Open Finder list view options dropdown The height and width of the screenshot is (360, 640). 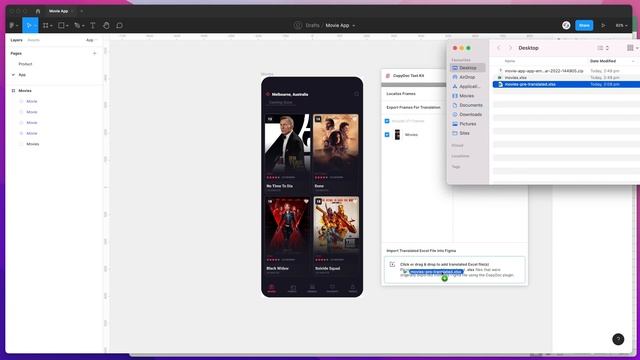[x=603, y=48]
